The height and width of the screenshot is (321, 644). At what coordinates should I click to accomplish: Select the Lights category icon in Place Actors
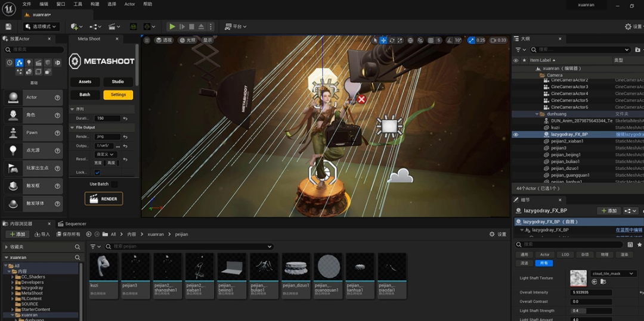[x=29, y=63]
